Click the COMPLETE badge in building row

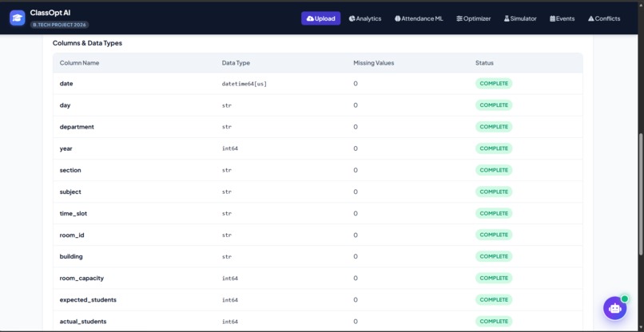tap(494, 256)
